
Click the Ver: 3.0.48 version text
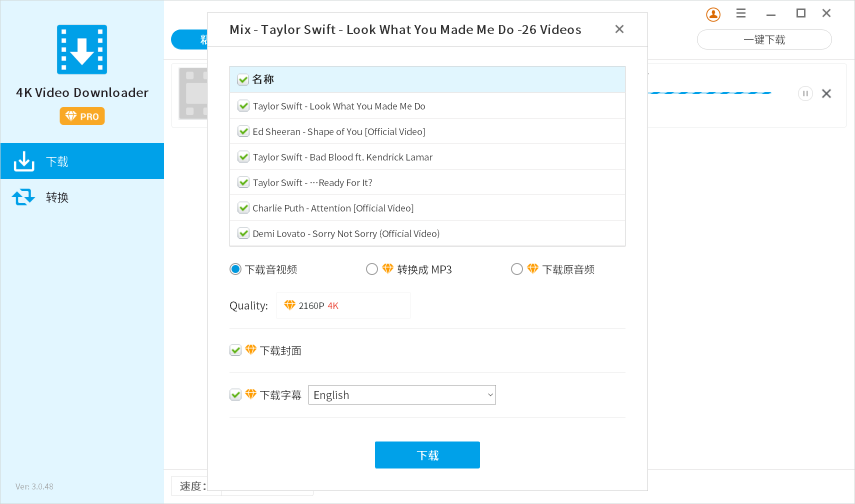tap(34, 486)
